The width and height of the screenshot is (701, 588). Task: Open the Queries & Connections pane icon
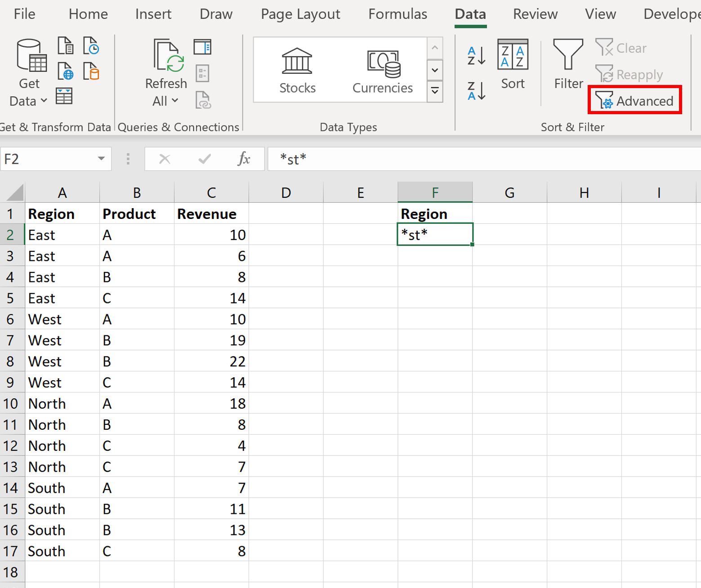203,47
